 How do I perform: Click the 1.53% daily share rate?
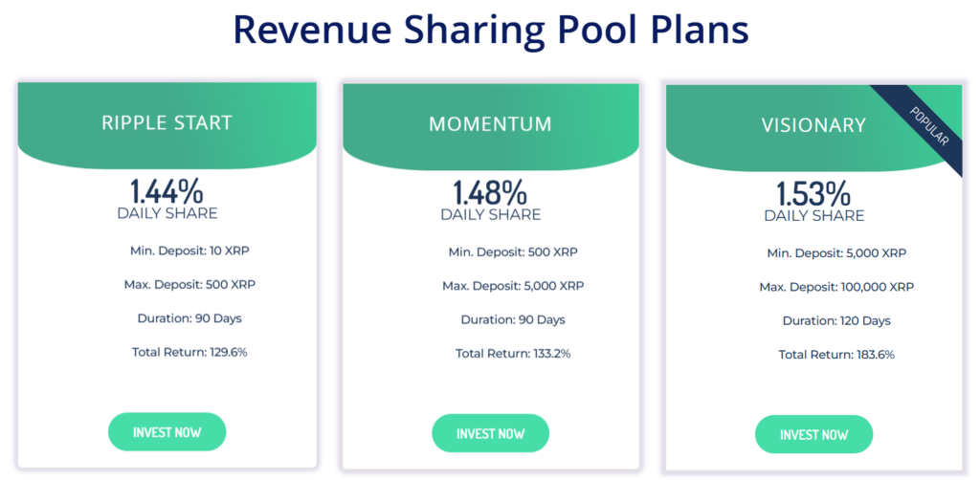813,194
